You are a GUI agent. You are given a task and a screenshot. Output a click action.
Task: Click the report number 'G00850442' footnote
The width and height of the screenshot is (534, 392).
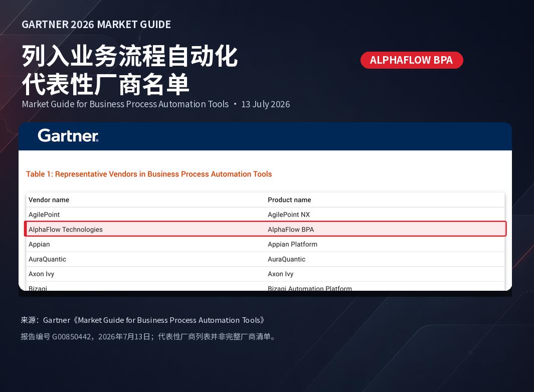149,336
